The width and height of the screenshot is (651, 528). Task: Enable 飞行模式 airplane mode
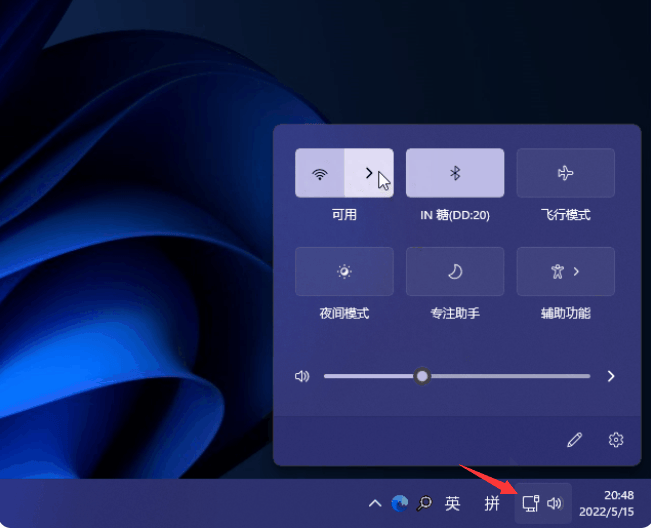(565, 173)
